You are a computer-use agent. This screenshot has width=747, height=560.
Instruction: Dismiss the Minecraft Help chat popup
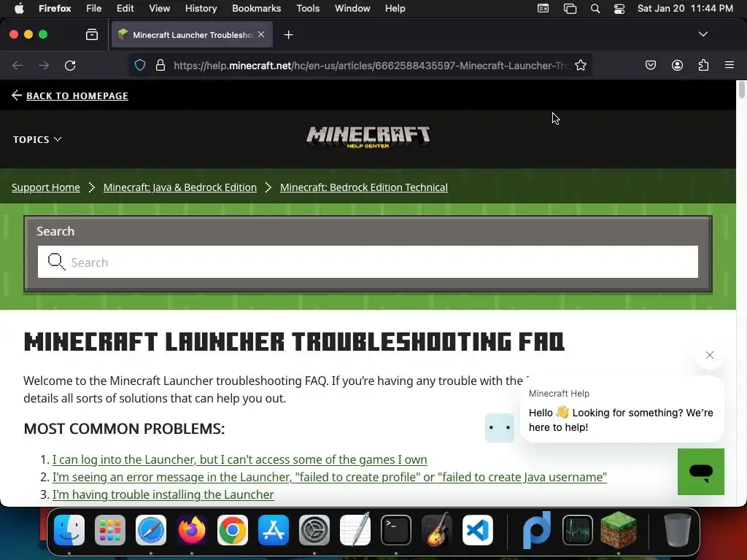click(710, 355)
